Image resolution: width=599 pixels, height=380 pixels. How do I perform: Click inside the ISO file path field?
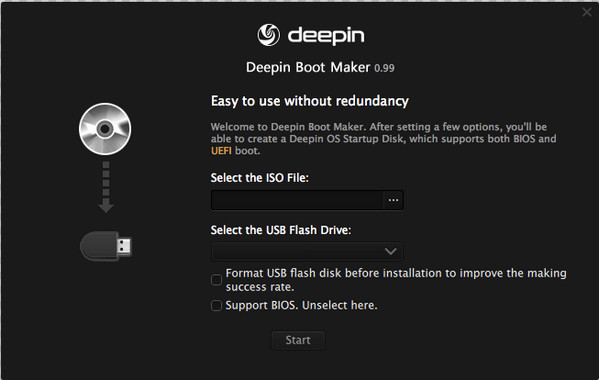pyautogui.click(x=297, y=200)
